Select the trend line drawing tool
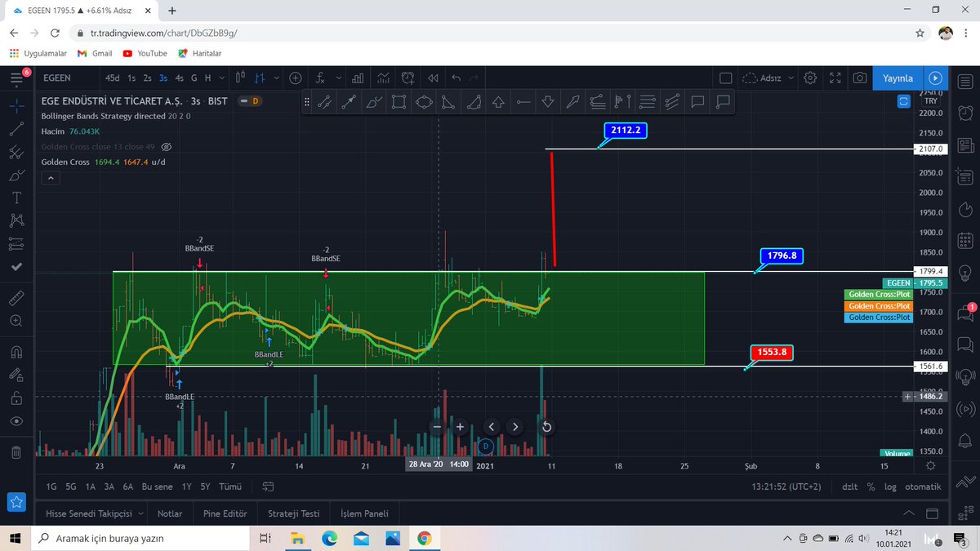 pyautogui.click(x=16, y=128)
